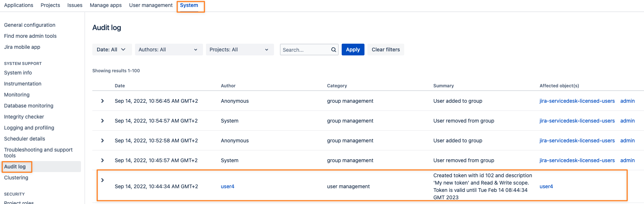Expand the 10:44:34 AM user4 row
The width and height of the screenshot is (644, 204).
click(102, 180)
